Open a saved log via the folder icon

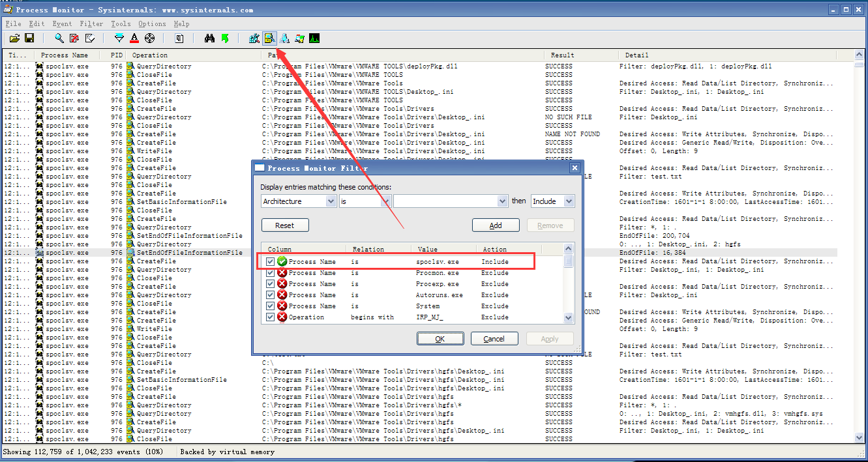point(14,38)
